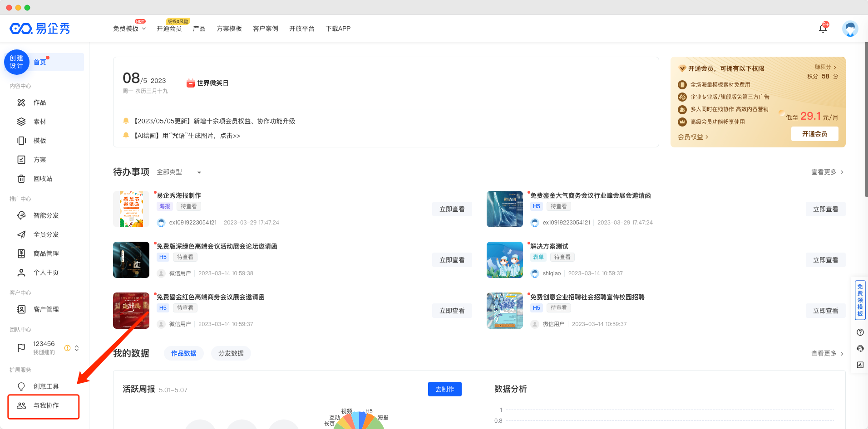Open the notification bell
This screenshot has height=429, width=868.
(823, 29)
